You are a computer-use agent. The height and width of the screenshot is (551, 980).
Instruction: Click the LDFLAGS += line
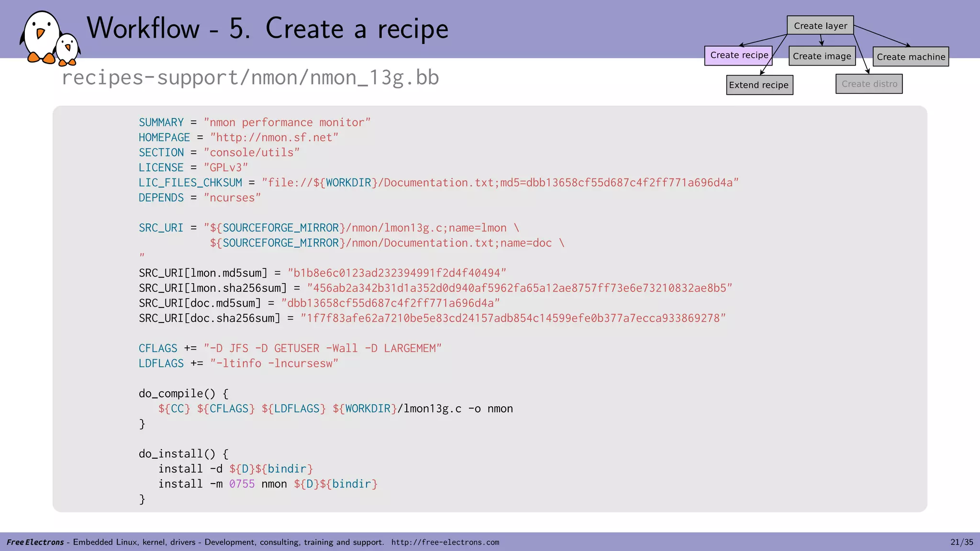point(238,364)
